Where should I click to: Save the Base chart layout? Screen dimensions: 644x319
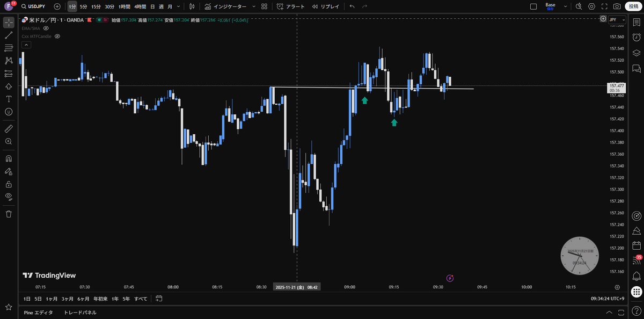551,6
